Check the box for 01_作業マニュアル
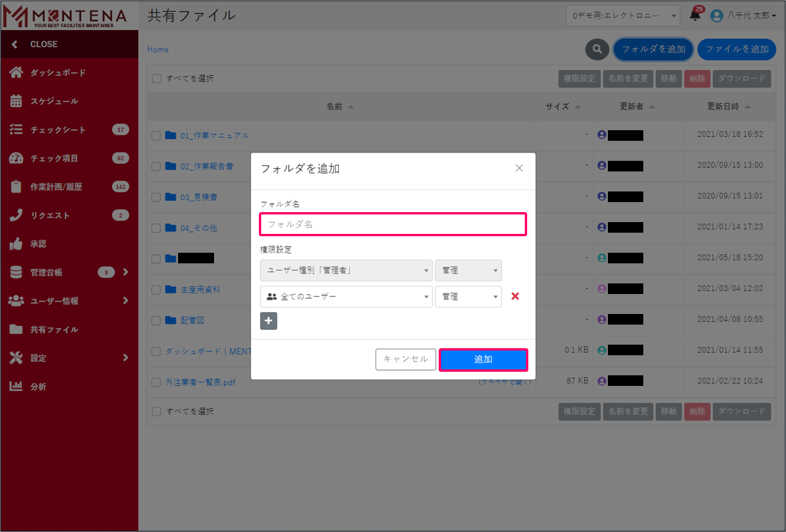Screen dimensions: 786x532 tap(156, 136)
